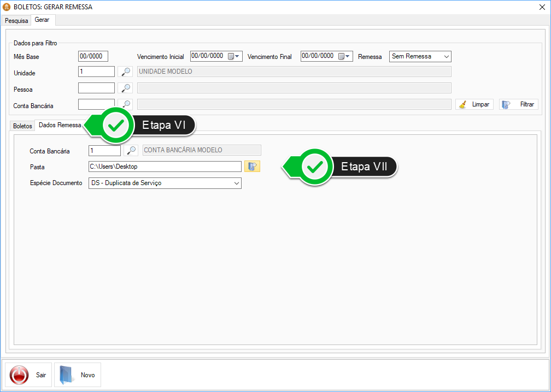Open Vencimento Inicial calendar picker
This screenshot has width=551, height=392.
point(234,56)
